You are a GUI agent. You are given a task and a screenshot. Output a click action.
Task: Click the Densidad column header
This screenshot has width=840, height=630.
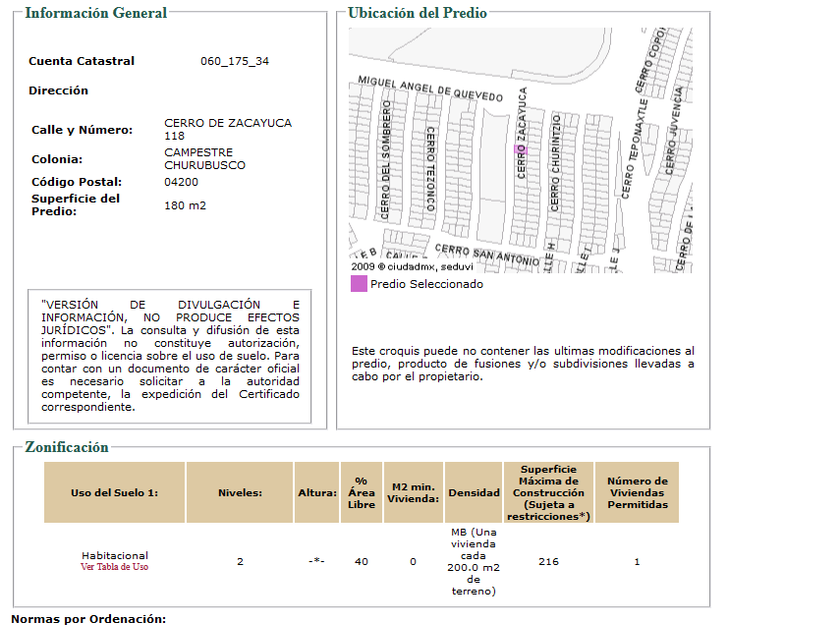coord(474,493)
